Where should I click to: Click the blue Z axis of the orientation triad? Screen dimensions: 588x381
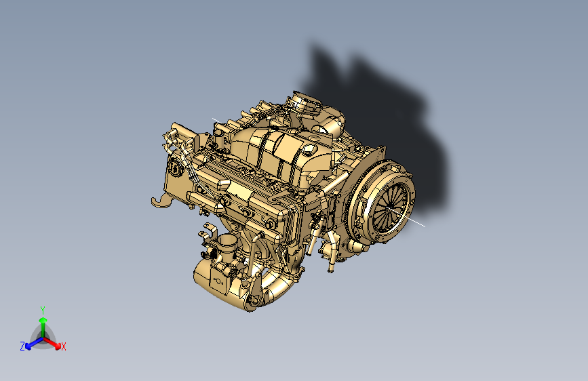35,344
